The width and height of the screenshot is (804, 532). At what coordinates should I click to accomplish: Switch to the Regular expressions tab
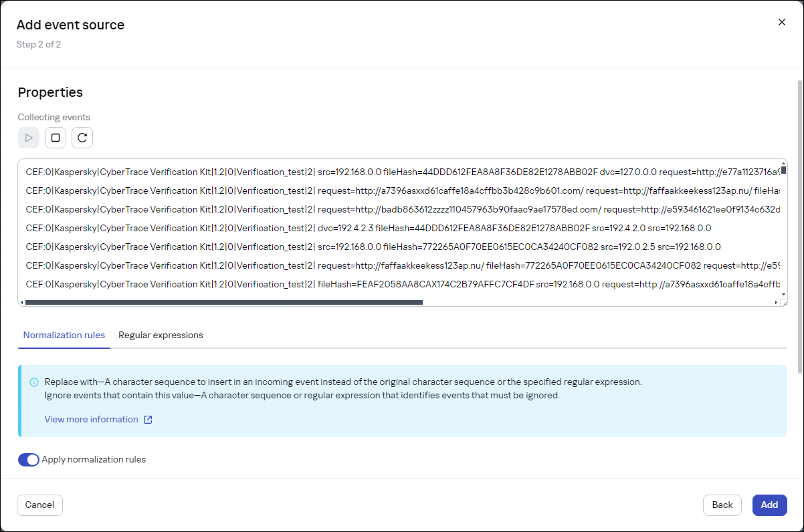coord(161,335)
